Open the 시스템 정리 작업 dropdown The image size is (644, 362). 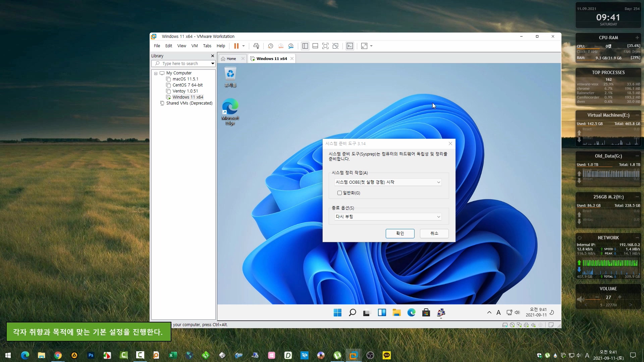388,182
